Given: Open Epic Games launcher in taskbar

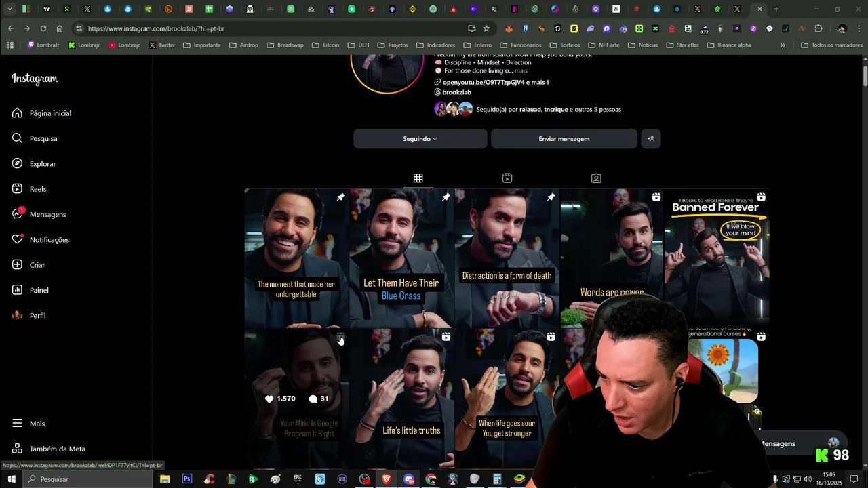Looking at the screenshot, I should (298, 479).
